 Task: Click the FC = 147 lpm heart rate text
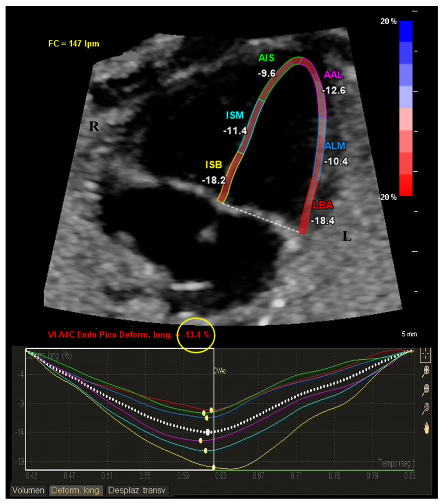pyautogui.click(x=73, y=44)
